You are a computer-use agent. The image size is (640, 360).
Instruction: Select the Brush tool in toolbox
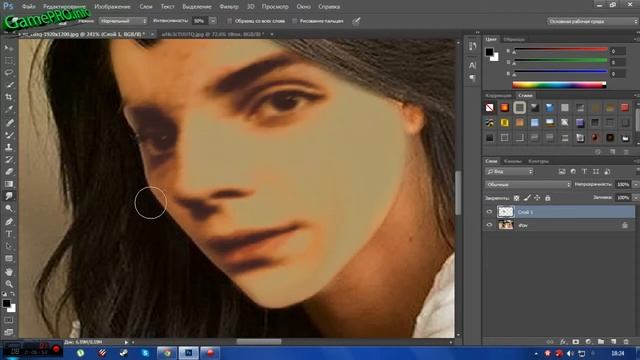(9, 135)
